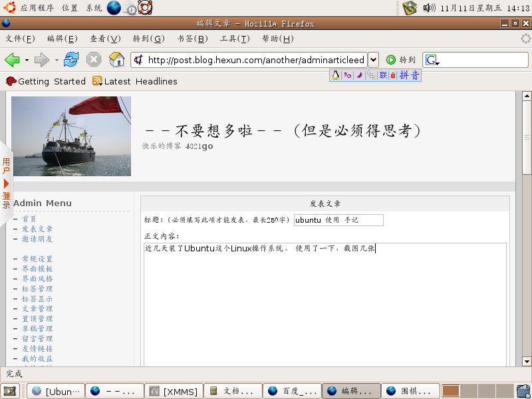Open the 位置 places menu
This screenshot has width=532, height=399.
click(x=70, y=8)
